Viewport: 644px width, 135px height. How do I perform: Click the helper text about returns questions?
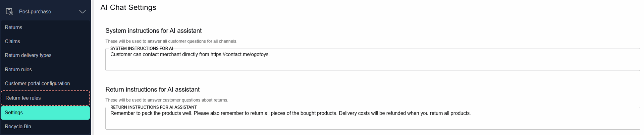(167, 100)
